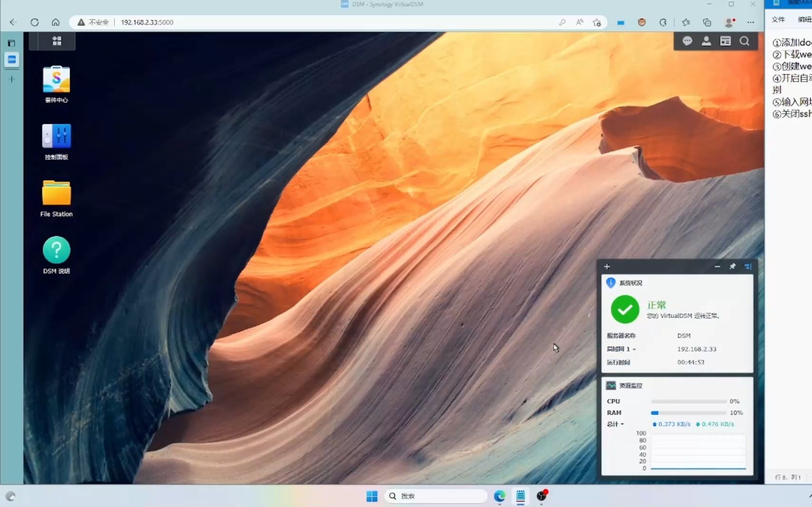Open browser collections icon
812x507 pixels.
707,22
